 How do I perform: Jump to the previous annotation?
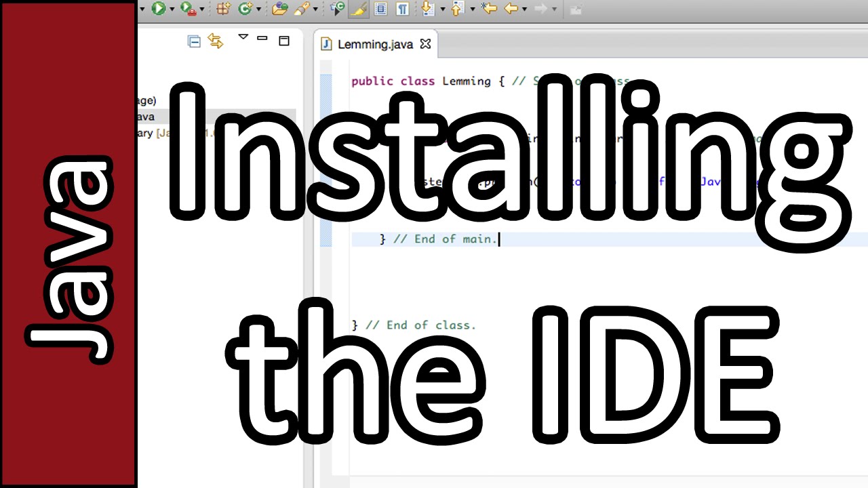[x=457, y=8]
